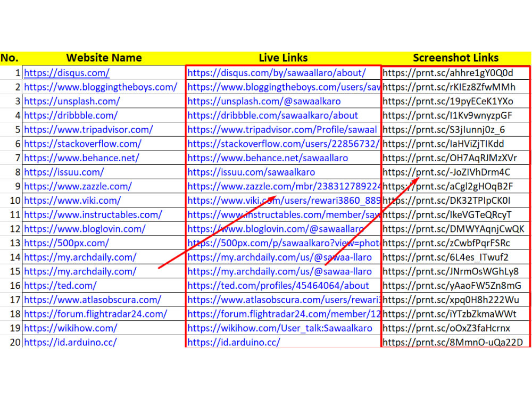This screenshot has height=399, width=532.
Task: Open the bloggingtheboys.com website name link
Action: (x=101, y=87)
